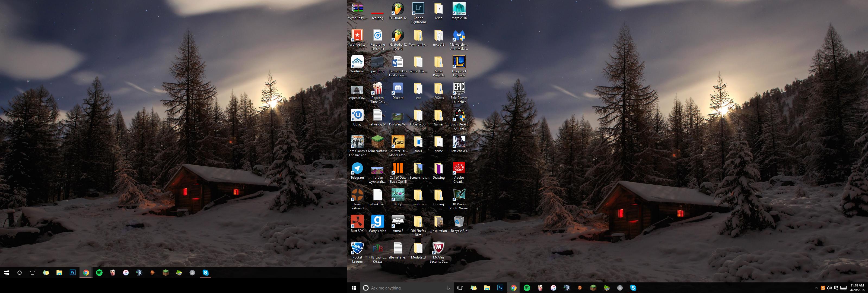Screen dimensions: 868x293
Task: Open Malwarebytes Anti-Malware shortcut
Action: click(459, 39)
